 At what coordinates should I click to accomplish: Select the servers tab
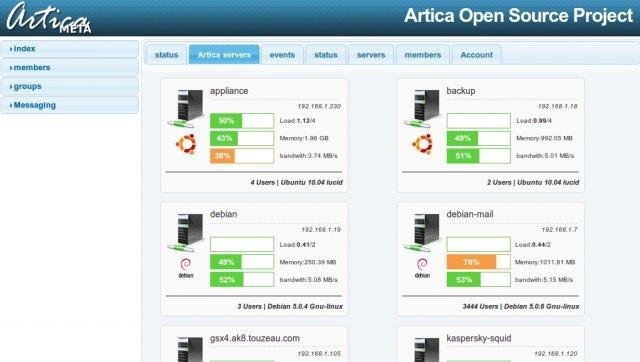click(371, 55)
